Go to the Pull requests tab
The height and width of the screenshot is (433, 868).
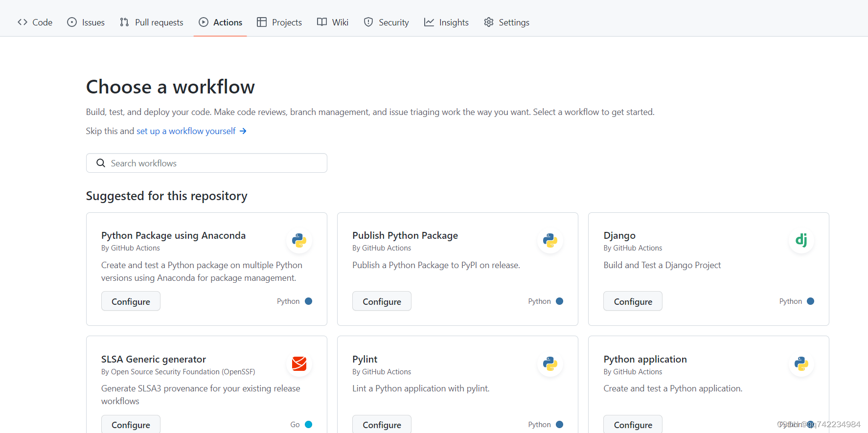point(152,22)
